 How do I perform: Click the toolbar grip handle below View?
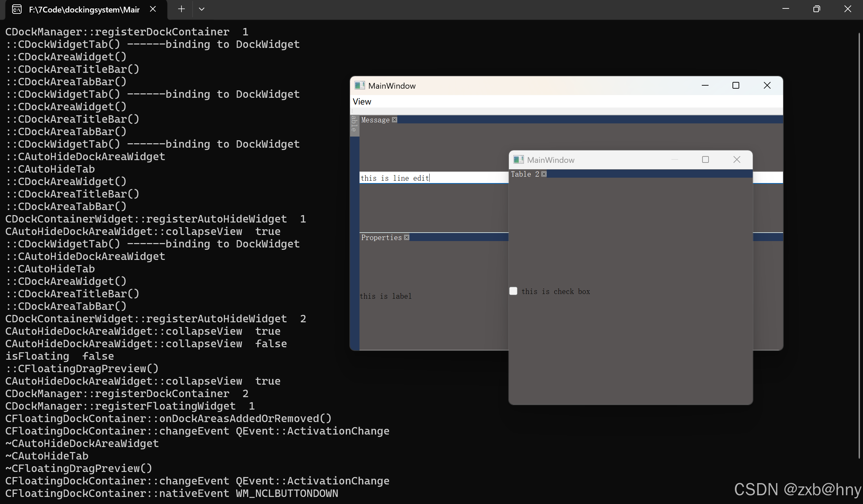(352, 111)
